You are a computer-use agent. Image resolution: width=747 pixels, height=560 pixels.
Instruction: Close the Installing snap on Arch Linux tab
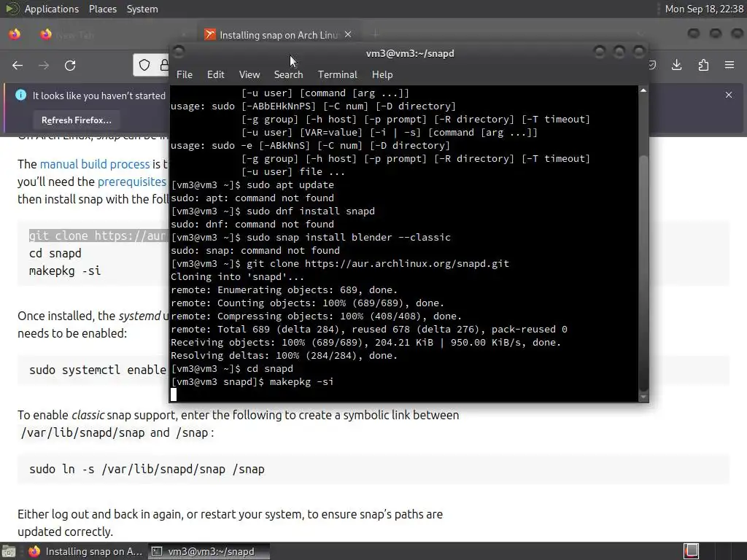(x=348, y=34)
